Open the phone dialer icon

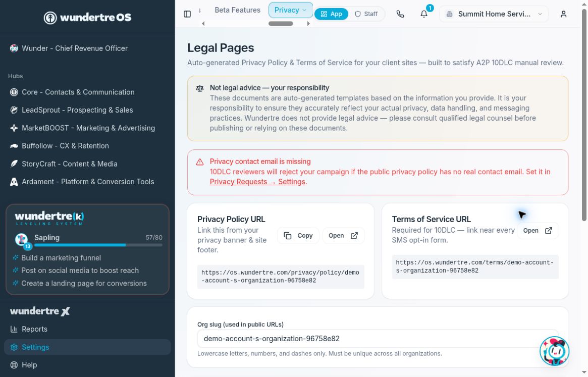[x=400, y=14]
